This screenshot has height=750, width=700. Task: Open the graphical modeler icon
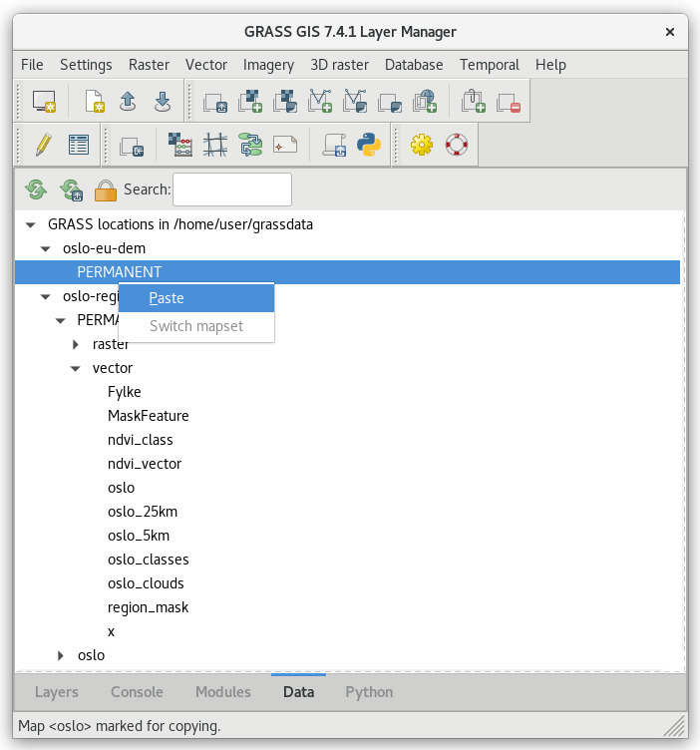click(x=250, y=145)
